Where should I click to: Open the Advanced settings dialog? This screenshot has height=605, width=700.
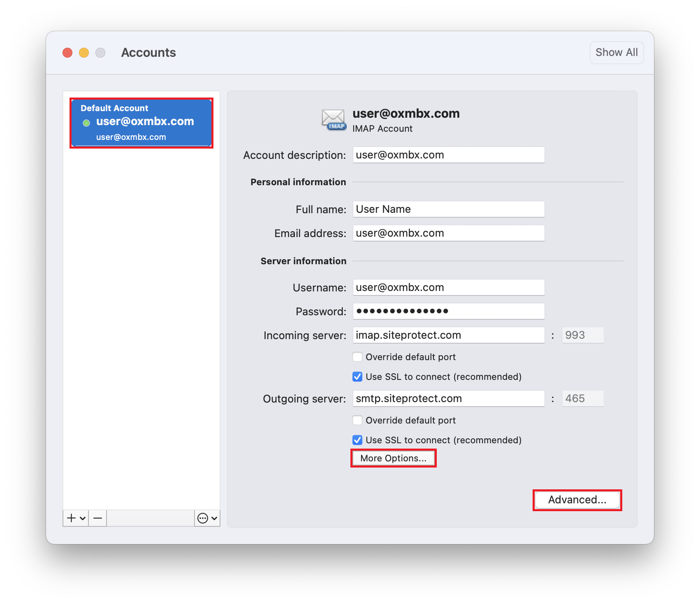coord(577,500)
